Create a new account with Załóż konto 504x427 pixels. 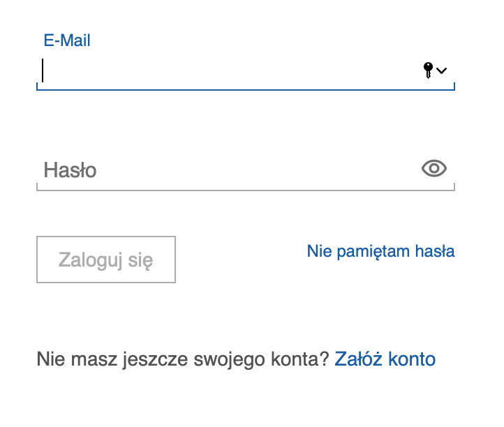[385, 359]
